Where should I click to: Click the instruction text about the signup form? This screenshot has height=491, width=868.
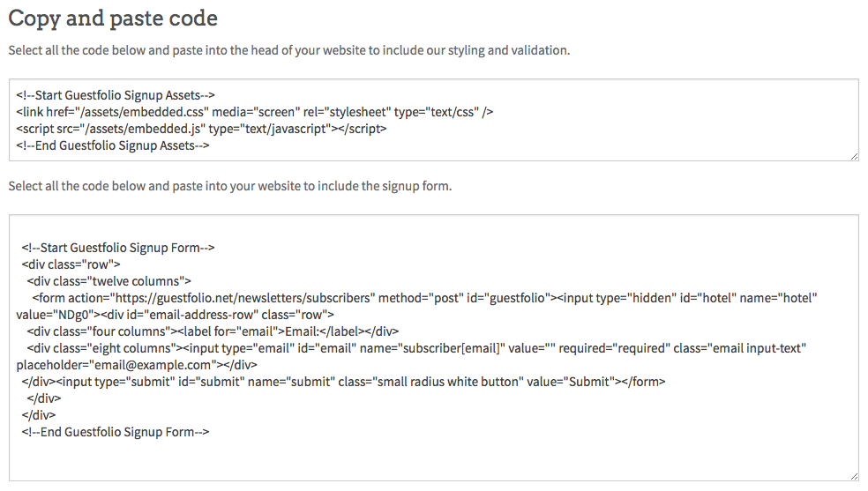point(229,186)
